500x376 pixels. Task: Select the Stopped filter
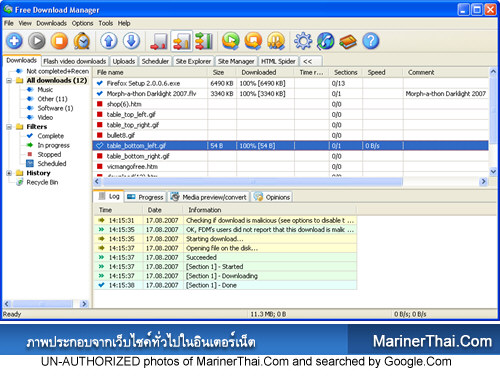pyautogui.click(x=49, y=155)
